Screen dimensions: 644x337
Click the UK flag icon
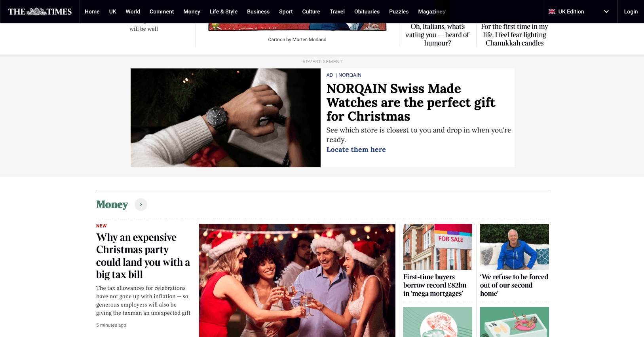[552, 11]
